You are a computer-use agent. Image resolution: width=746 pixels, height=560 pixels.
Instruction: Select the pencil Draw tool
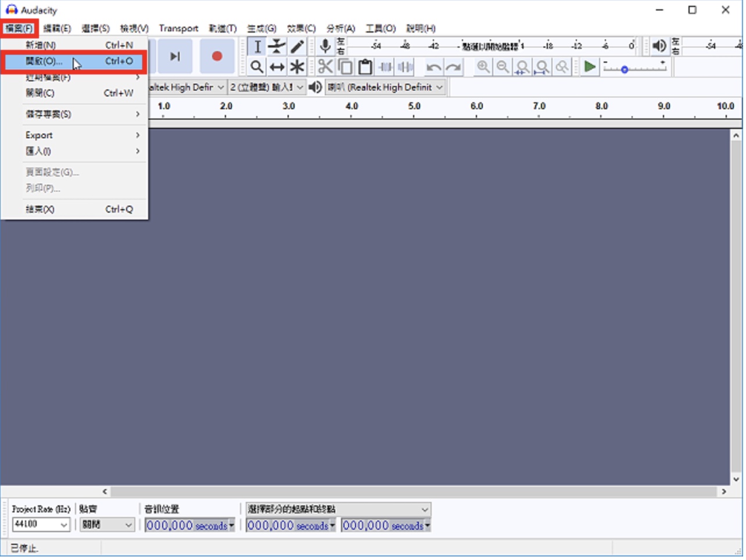[x=297, y=46]
